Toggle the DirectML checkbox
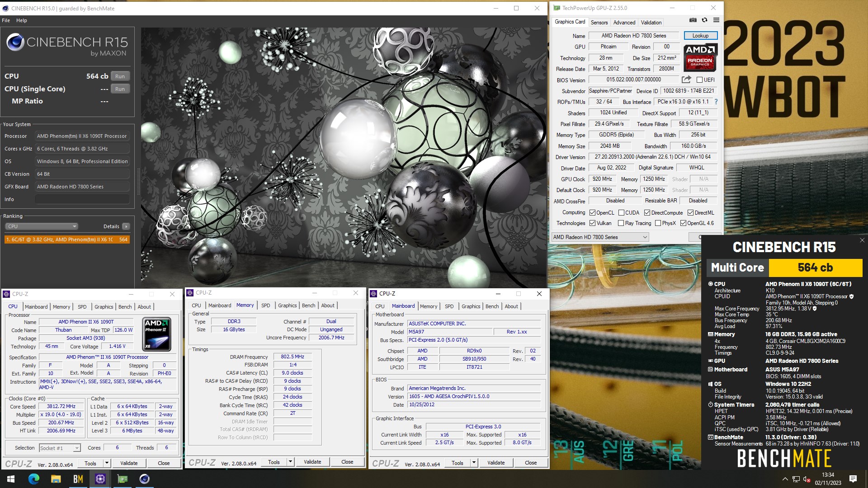Screen dimensions: 868x488 (690, 213)
